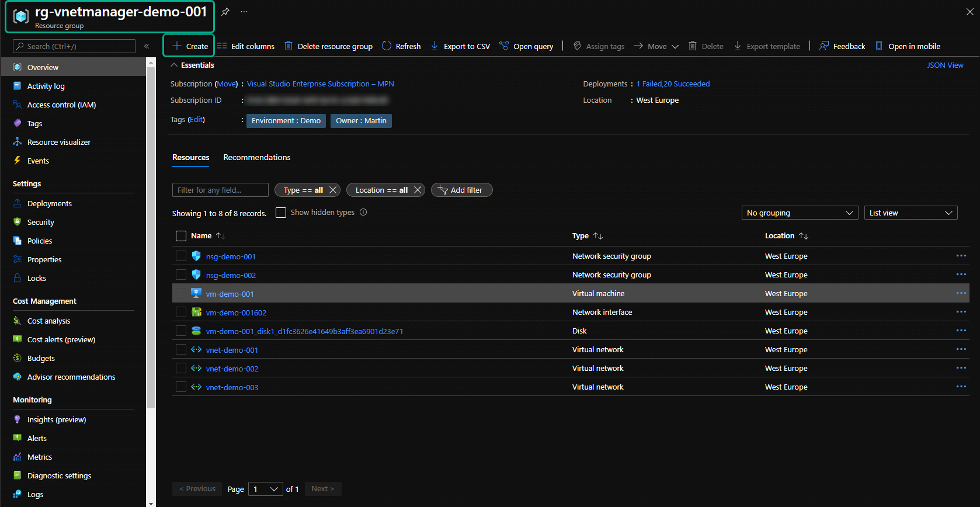Click Export to CSV download icon

435,46
